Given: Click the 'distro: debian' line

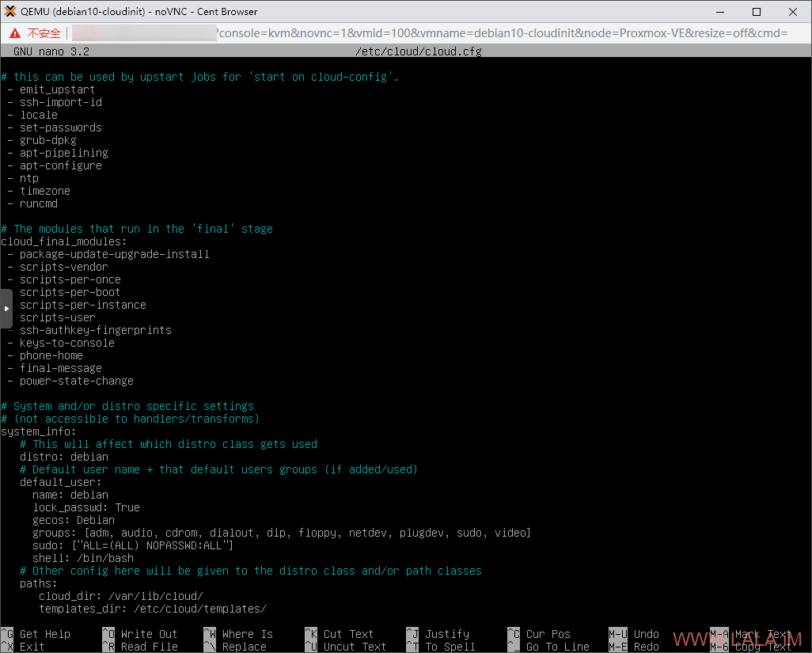Looking at the screenshot, I should [64, 457].
